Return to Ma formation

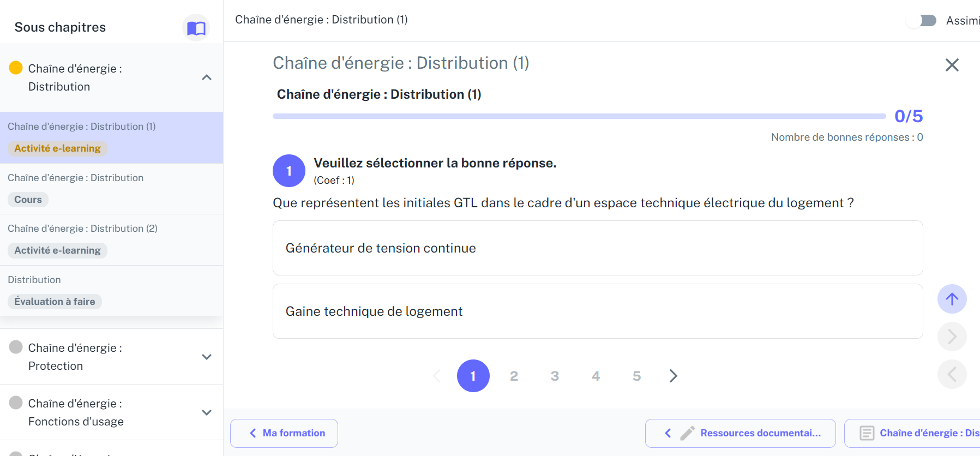(284, 433)
